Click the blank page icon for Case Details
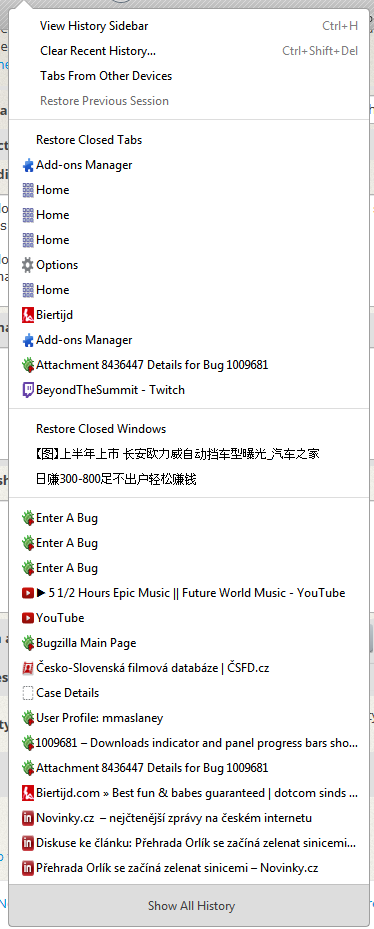The image size is (374, 929). (28, 693)
